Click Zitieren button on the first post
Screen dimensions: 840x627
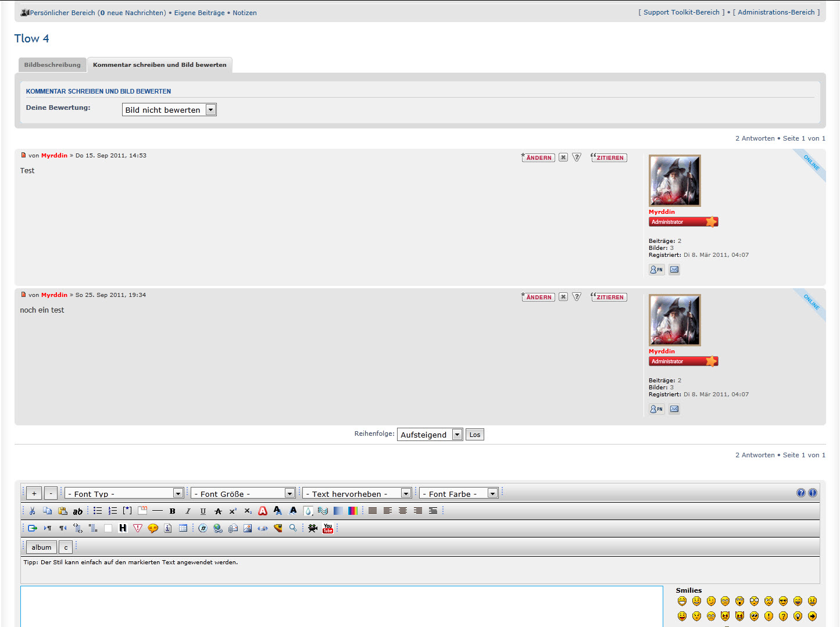pyautogui.click(x=609, y=157)
